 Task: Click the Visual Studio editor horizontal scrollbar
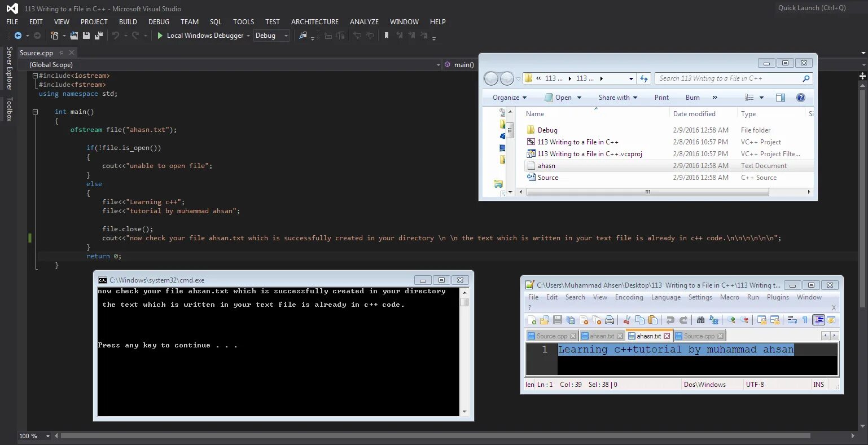tap(436, 436)
